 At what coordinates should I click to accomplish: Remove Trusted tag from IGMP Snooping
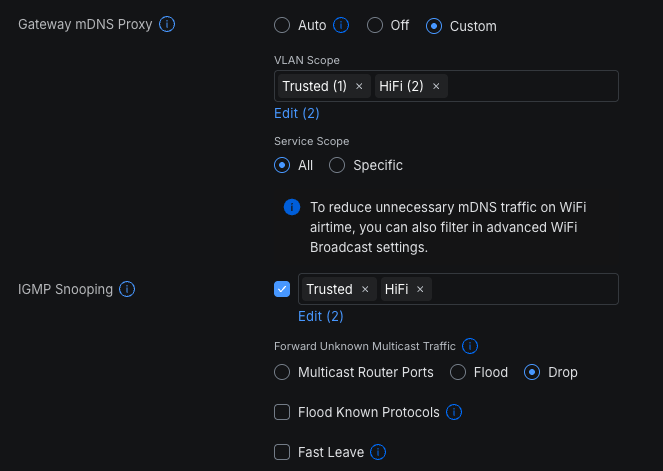pos(365,290)
